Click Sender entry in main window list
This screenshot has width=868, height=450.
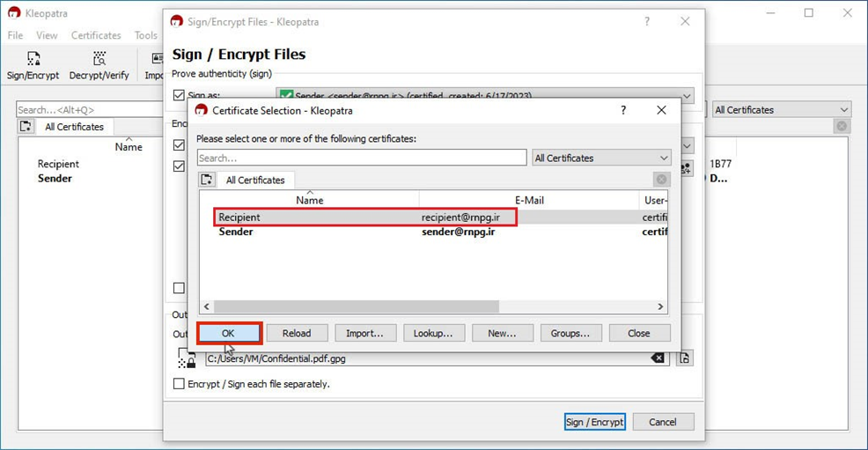click(x=55, y=178)
